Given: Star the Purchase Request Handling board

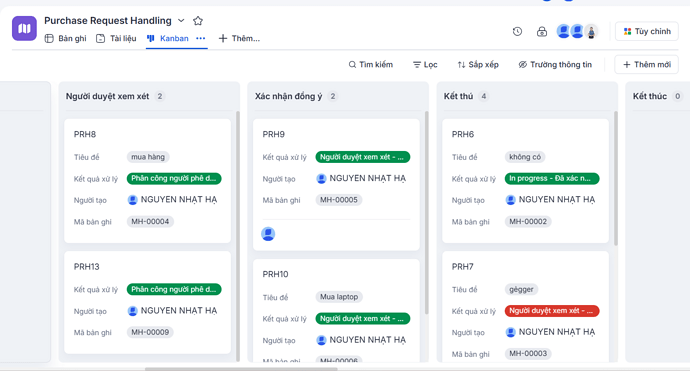Looking at the screenshot, I should point(198,21).
